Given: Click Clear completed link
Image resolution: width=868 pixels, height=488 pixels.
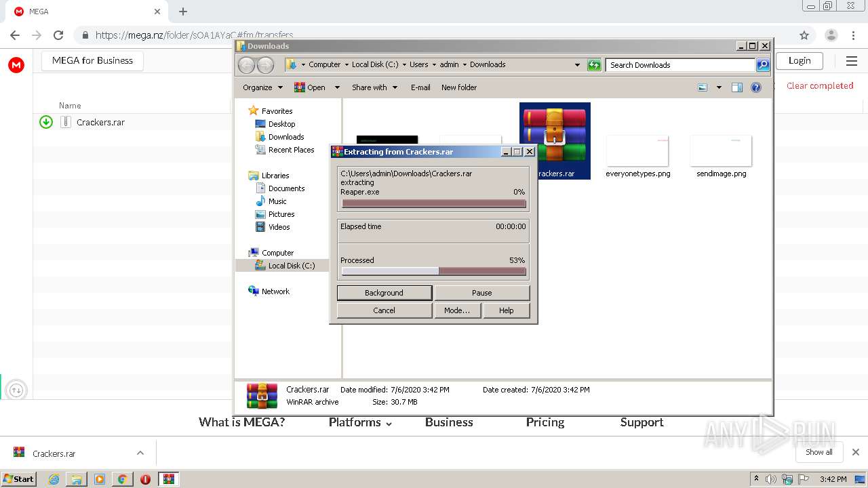Looking at the screenshot, I should [820, 85].
